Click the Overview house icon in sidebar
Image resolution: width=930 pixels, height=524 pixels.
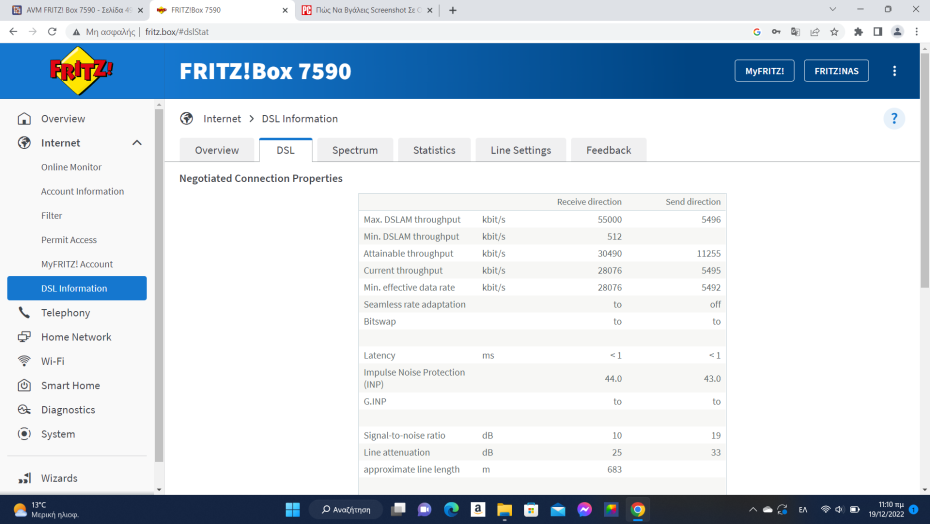(x=24, y=119)
